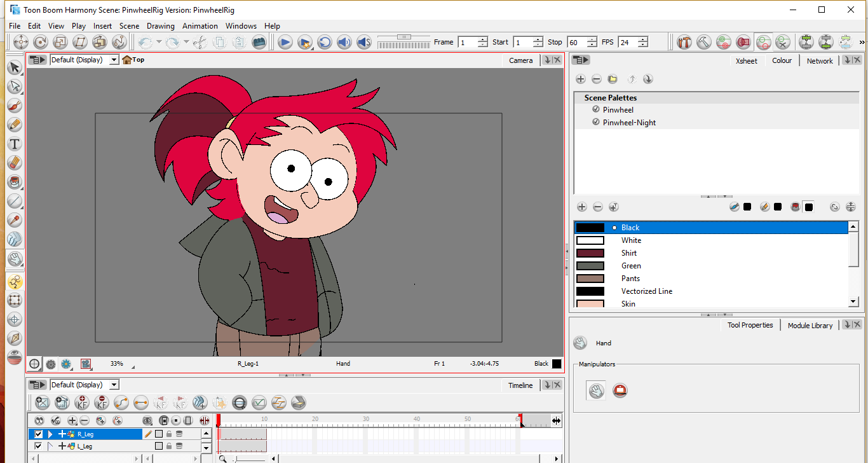This screenshot has height=463, width=868.
Task: Toggle Sound playback speaker icon
Action: coord(344,42)
